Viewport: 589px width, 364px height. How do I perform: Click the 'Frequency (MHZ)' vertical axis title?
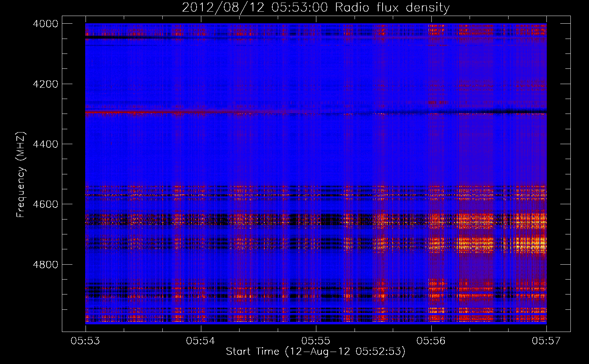(21, 174)
